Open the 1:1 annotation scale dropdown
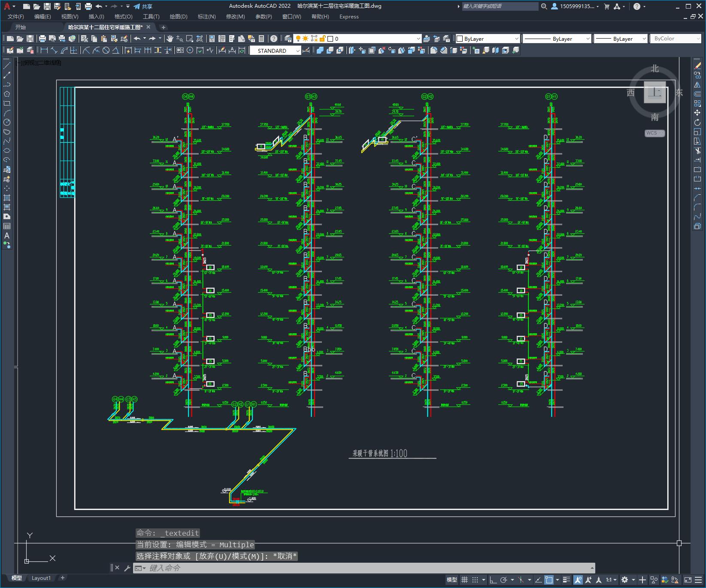The image size is (706, 588). pos(611,580)
